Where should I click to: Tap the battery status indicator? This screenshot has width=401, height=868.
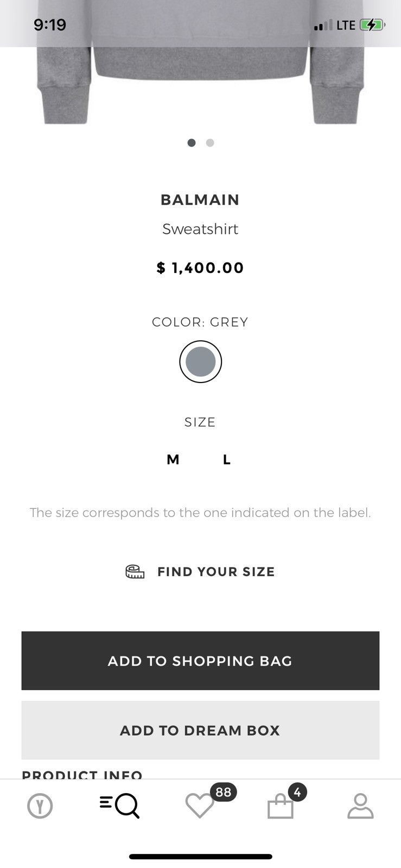click(372, 25)
